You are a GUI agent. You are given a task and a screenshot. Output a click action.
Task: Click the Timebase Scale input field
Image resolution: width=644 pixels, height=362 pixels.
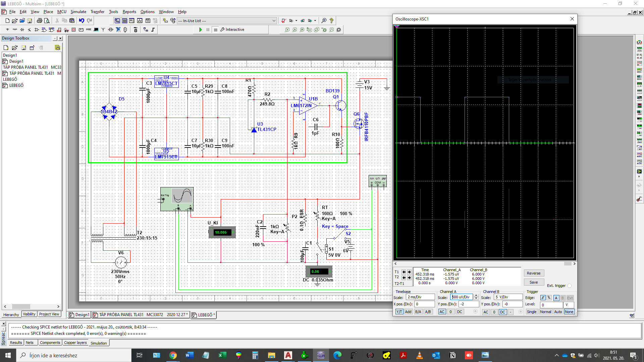tap(420, 297)
